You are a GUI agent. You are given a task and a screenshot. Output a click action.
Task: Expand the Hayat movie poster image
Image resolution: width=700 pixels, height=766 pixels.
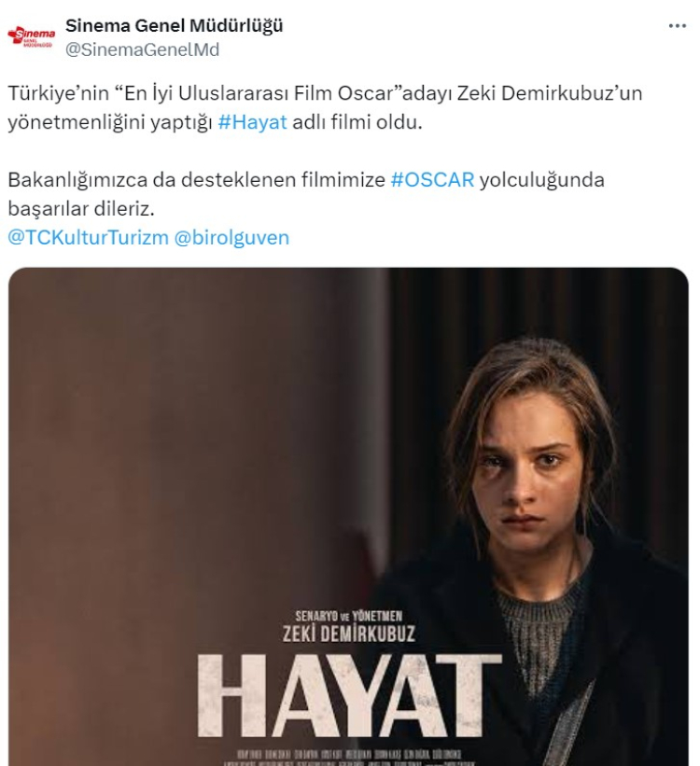coord(348,516)
